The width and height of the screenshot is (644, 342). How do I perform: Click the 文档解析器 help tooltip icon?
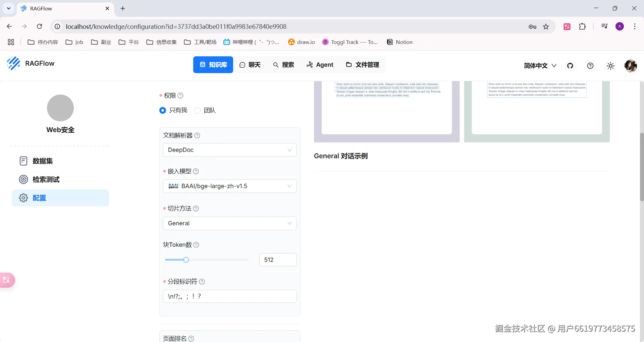click(x=197, y=135)
